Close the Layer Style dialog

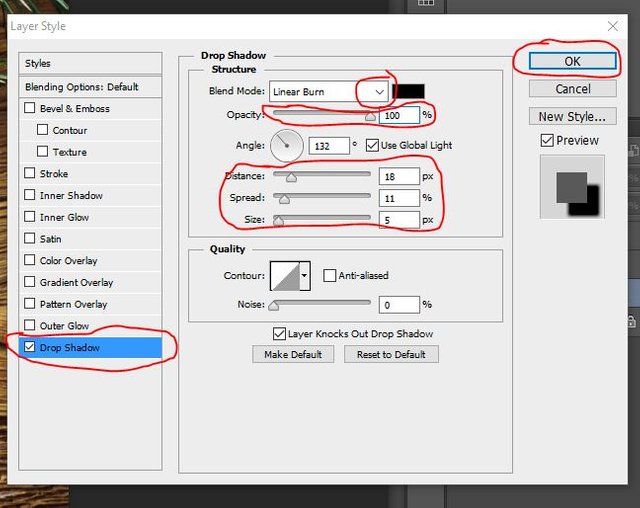(x=613, y=27)
